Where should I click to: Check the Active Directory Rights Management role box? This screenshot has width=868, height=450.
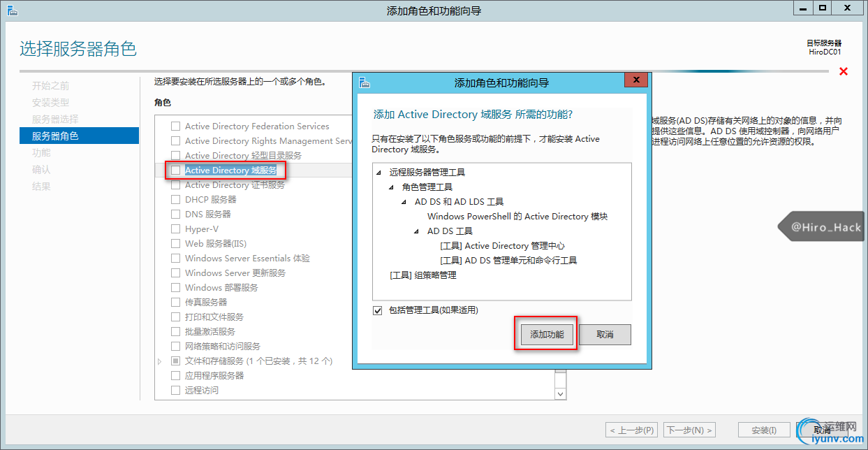click(176, 141)
